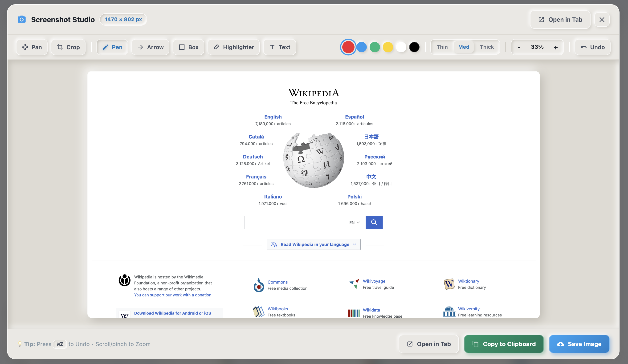Open the EN search language dropdown

[x=354, y=222]
